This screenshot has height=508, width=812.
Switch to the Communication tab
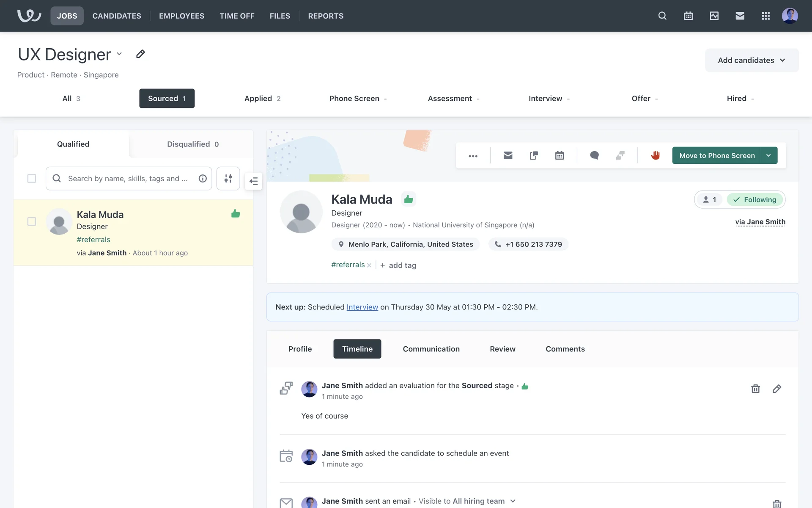pyautogui.click(x=431, y=349)
